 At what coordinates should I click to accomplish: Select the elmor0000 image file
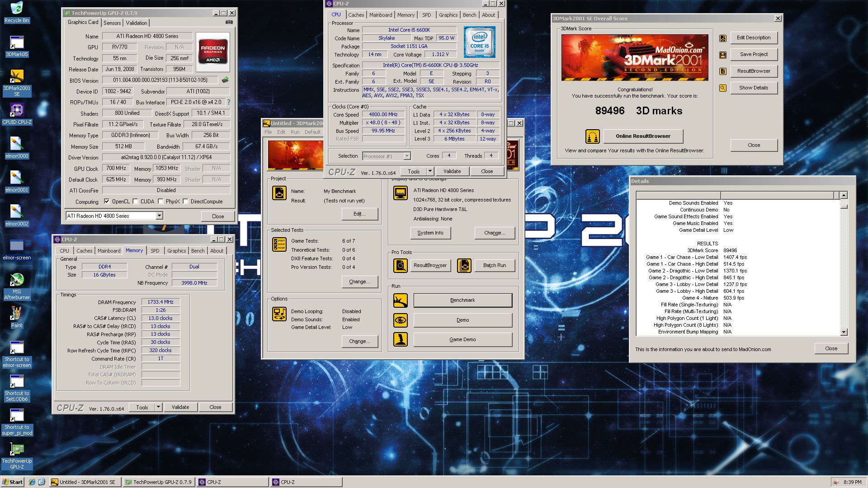click(17, 148)
